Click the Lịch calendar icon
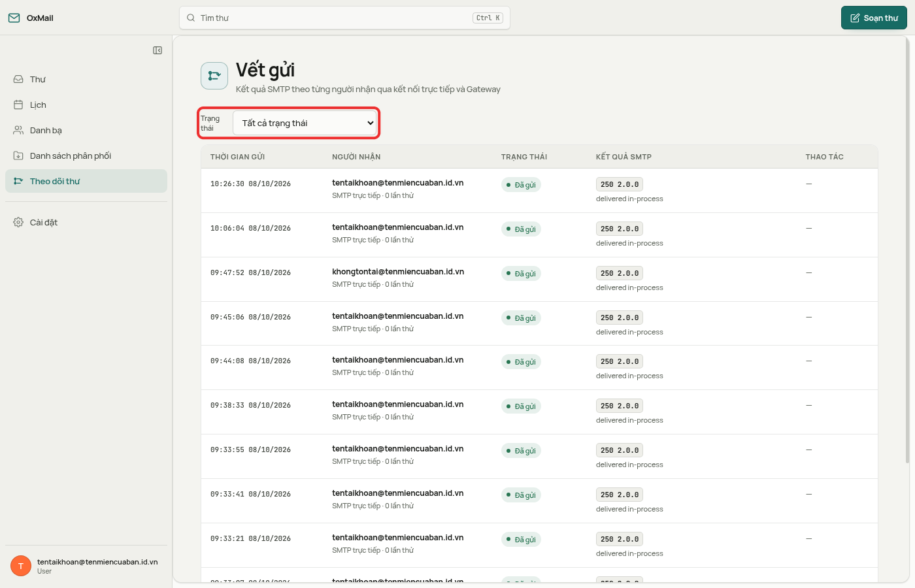The image size is (915, 588). [18, 105]
